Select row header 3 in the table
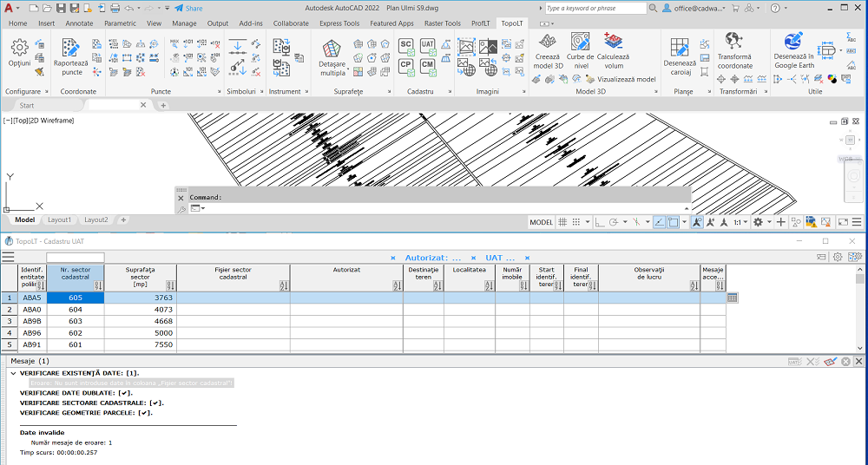868x465 pixels. coord(9,321)
